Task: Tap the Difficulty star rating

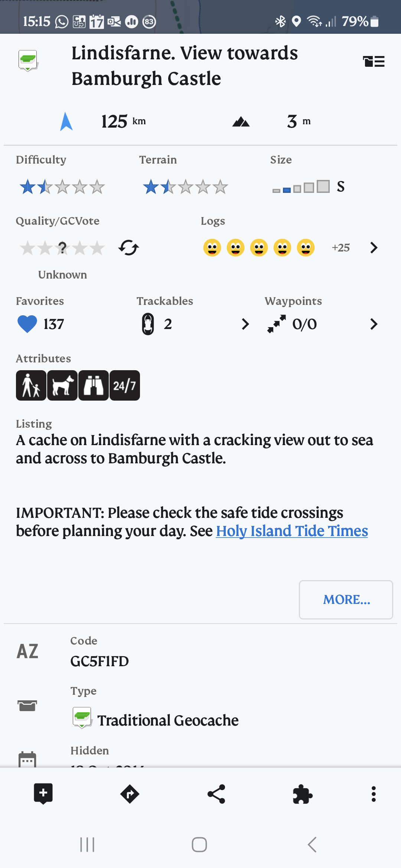Action: click(x=62, y=187)
